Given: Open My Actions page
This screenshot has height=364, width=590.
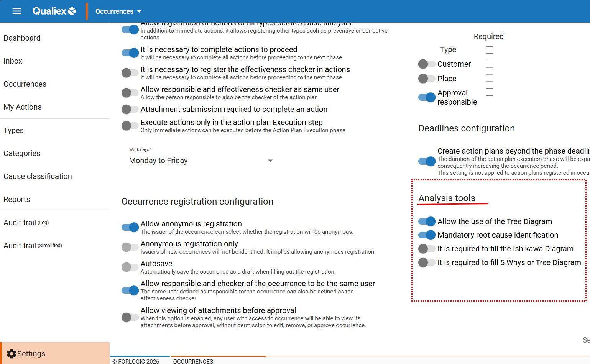Looking at the screenshot, I should coord(23,107).
